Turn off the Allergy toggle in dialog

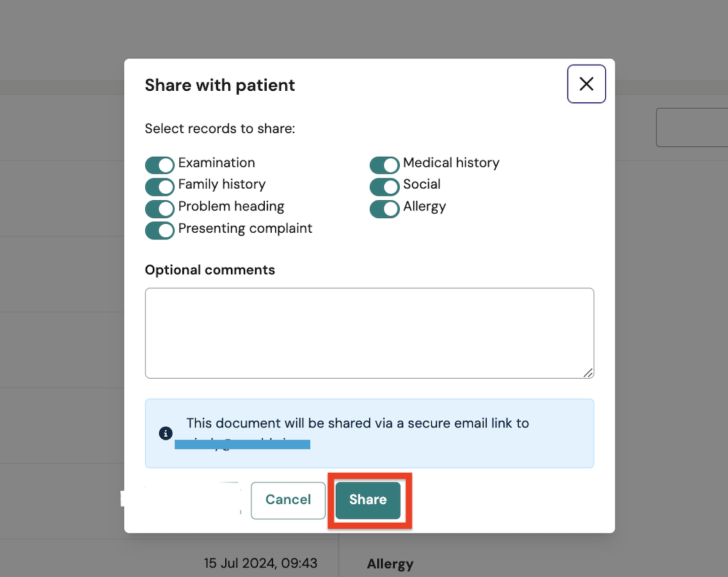coord(384,209)
